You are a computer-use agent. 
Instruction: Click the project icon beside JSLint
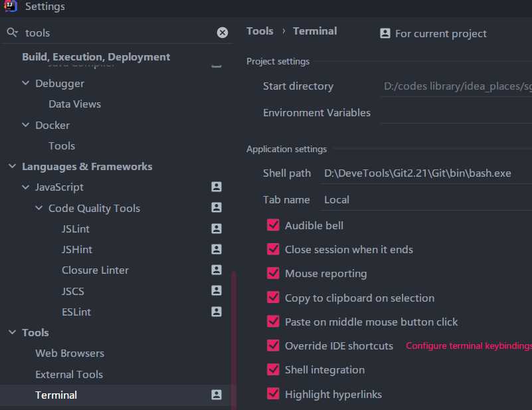click(x=216, y=229)
